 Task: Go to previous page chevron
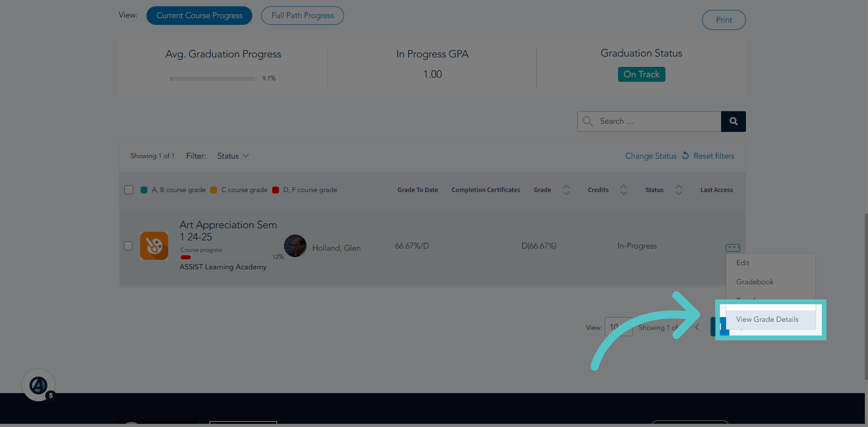click(x=697, y=327)
